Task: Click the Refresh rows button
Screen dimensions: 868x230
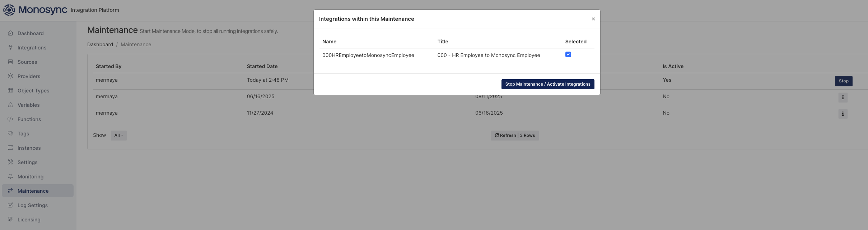Action: coord(514,135)
